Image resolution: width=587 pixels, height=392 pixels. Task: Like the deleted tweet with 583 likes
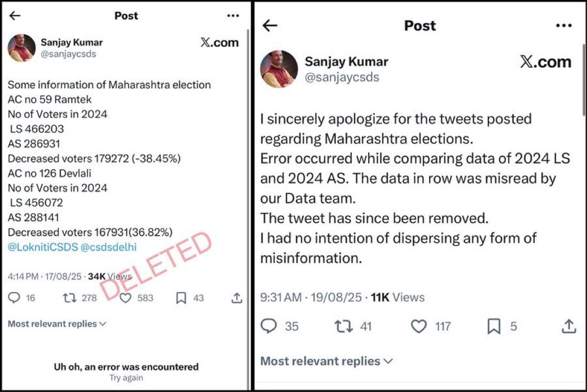pyautogui.click(x=126, y=298)
